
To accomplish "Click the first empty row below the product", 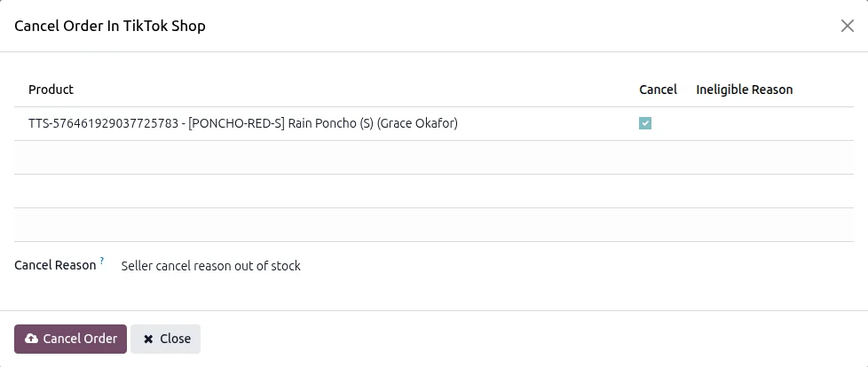I will [x=434, y=158].
